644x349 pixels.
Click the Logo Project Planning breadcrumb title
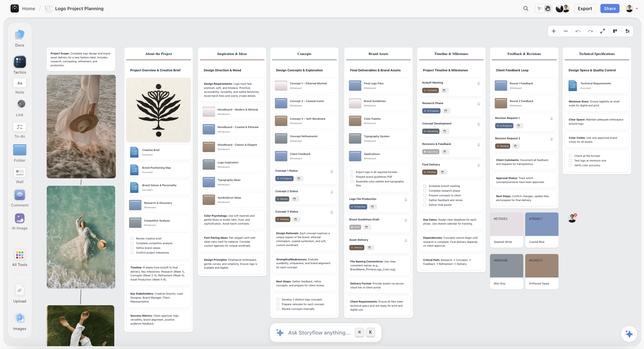(x=79, y=8)
